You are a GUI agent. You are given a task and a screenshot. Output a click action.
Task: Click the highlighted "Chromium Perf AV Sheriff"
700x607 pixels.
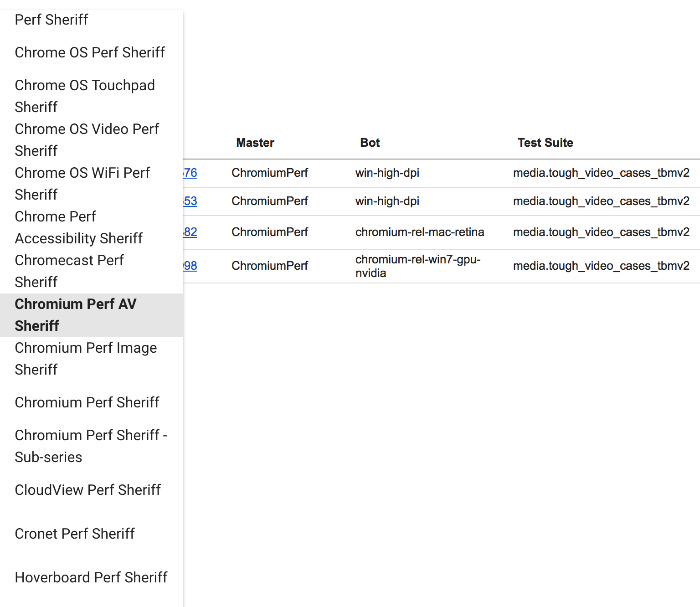pyautogui.click(x=75, y=314)
